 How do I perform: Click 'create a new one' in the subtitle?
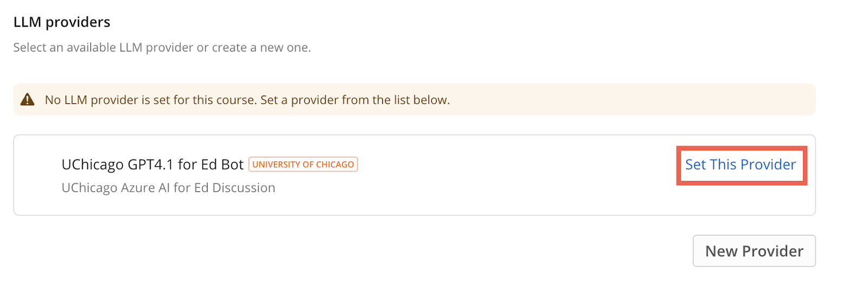[x=261, y=48]
